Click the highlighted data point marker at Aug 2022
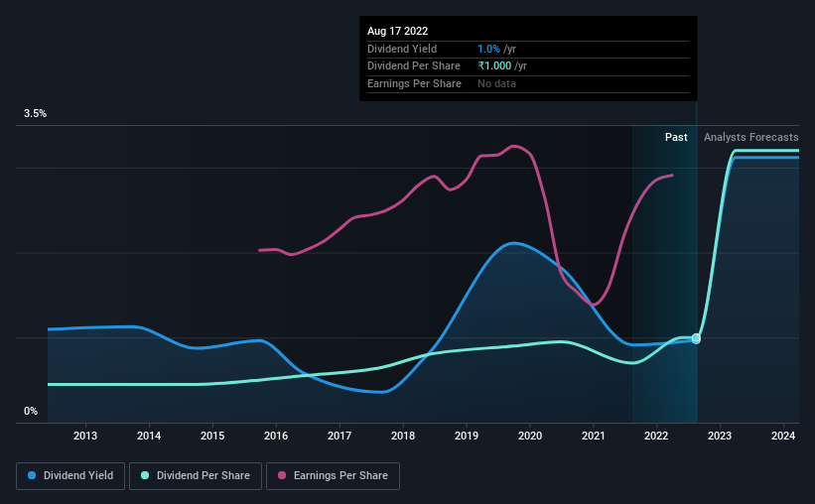Viewport: 815px width, 504px height. (x=697, y=338)
